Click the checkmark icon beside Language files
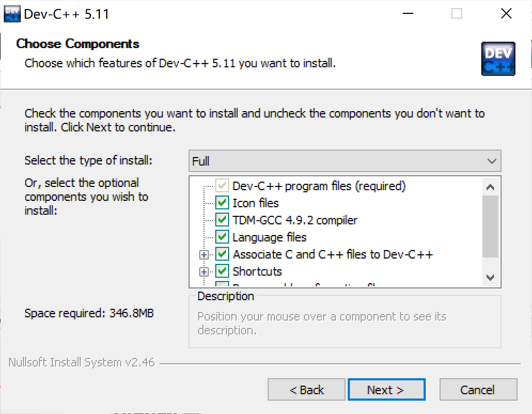Screen dimensions: 532x414 [x=222, y=237]
